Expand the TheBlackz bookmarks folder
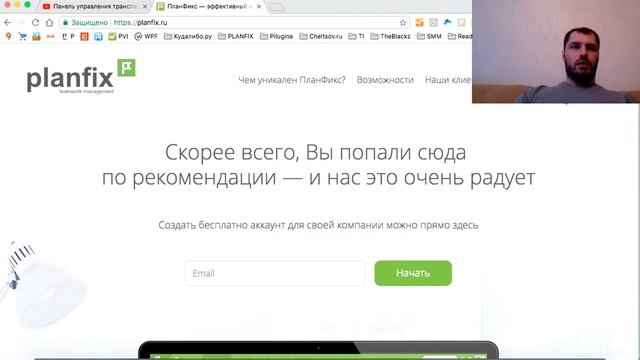 [x=390, y=36]
